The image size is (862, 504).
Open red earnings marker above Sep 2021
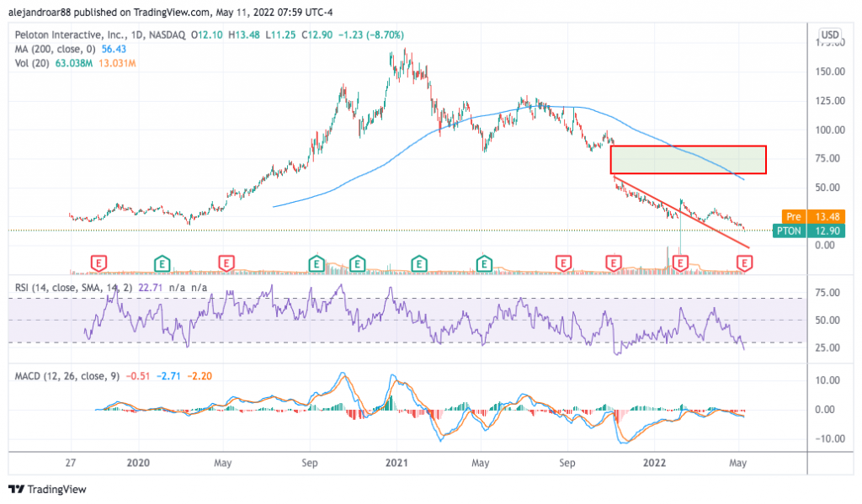point(563,263)
